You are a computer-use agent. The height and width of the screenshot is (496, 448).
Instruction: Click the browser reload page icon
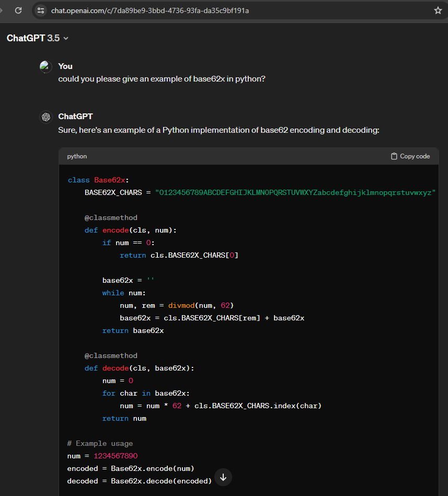point(18,10)
